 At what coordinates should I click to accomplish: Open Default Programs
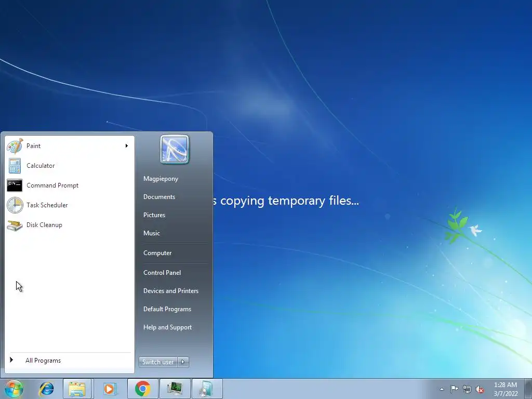pyautogui.click(x=167, y=309)
